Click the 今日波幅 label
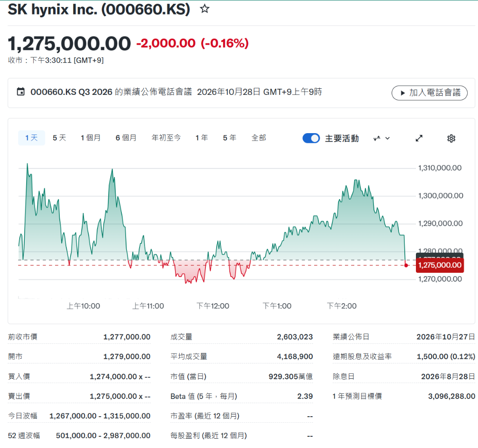478x448 pixels. click(22, 416)
